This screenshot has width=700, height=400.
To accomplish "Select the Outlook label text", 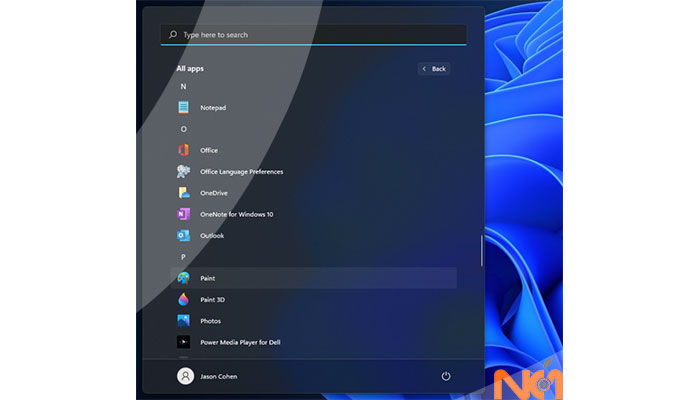I will (212, 236).
